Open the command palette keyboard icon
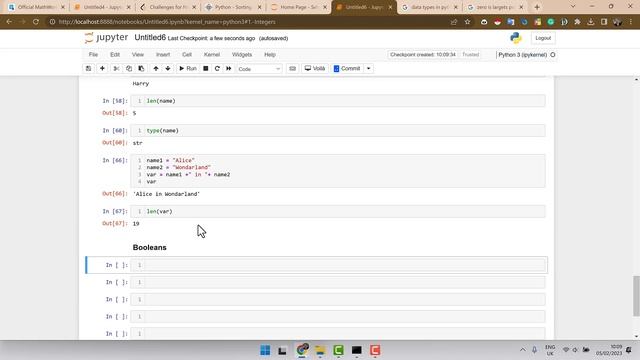Image resolution: width=640 pixels, height=360 pixels. coord(292,69)
